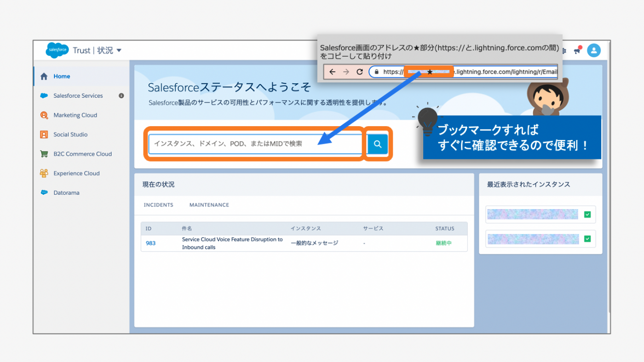Open the first recently viewed instance card
Viewport: 644px width, 362px height.
pyautogui.click(x=541, y=214)
